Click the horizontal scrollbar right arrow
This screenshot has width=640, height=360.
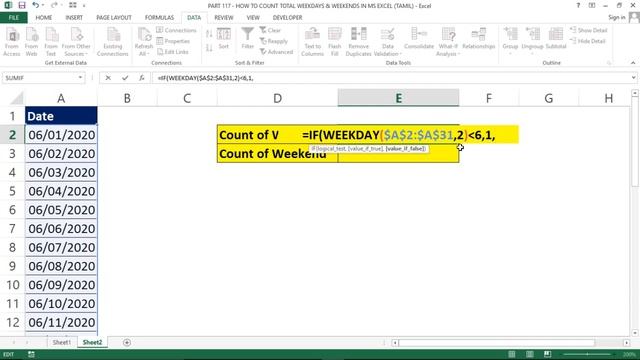tap(627, 343)
